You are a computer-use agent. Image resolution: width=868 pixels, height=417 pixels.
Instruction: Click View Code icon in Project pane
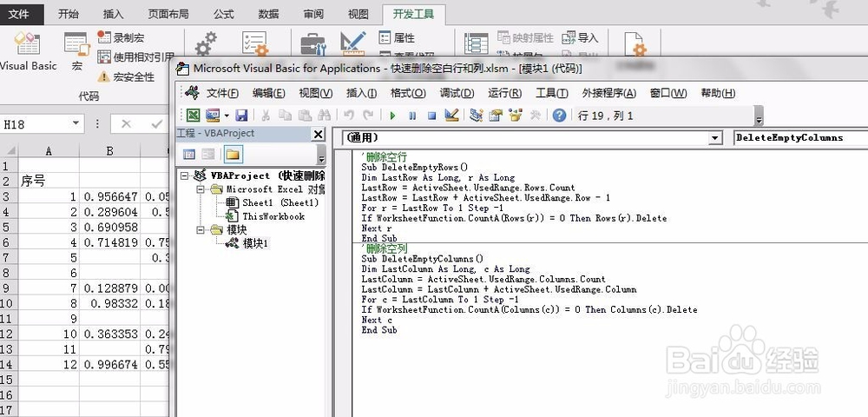coord(189,155)
